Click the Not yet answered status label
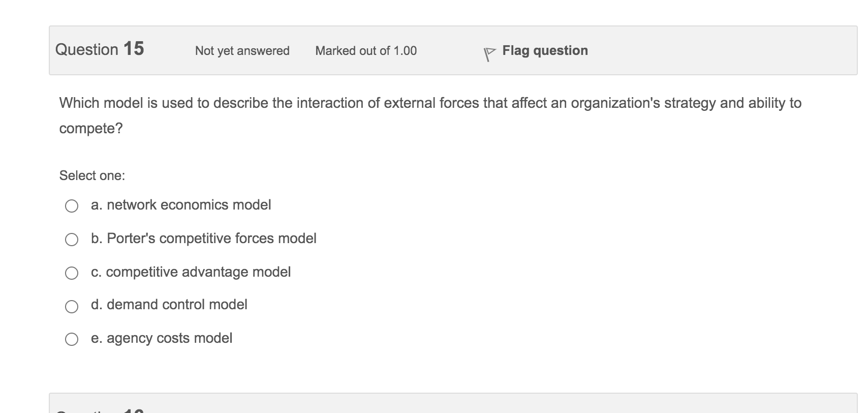The image size is (868, 413). point(242,51)
